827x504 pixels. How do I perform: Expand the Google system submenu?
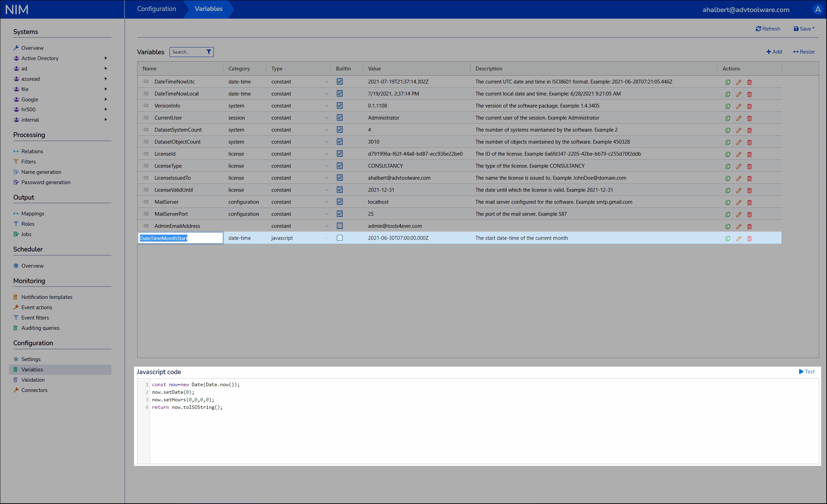tap(106, 99)
